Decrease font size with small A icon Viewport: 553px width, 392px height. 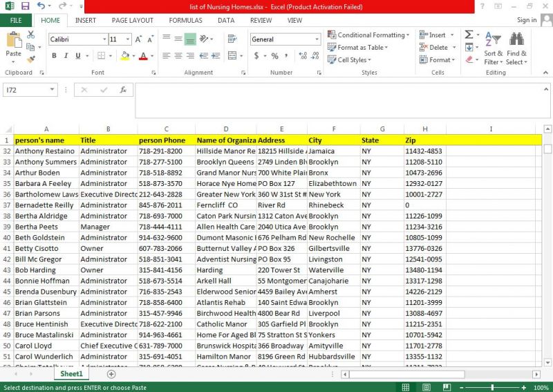coord(150,39)
